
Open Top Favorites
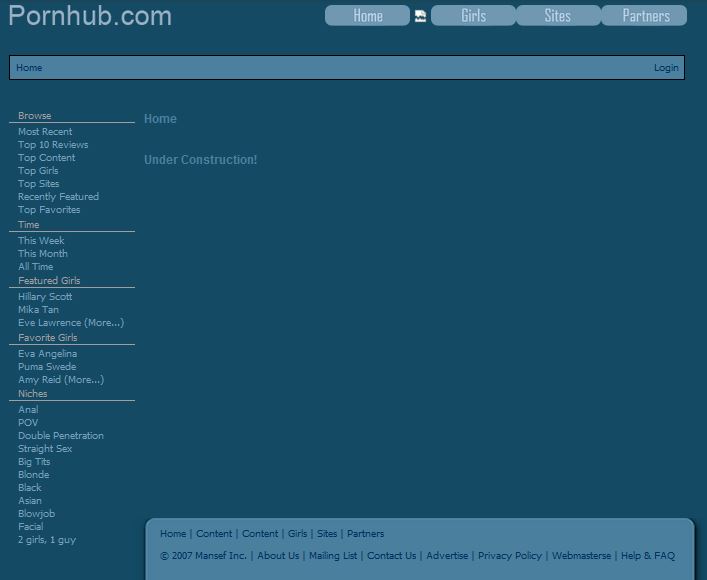click(49, 210)
